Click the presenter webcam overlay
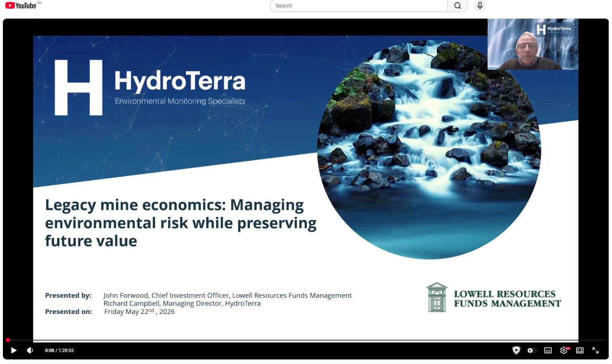The height and width of the screenshot is (364, 612). pos(533,44)
